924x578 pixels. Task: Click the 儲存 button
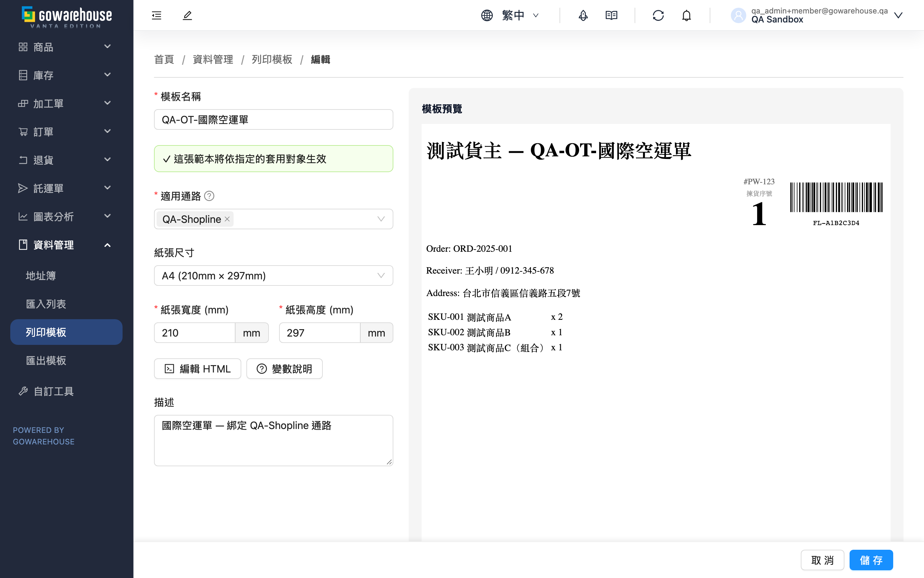point(871,560)
